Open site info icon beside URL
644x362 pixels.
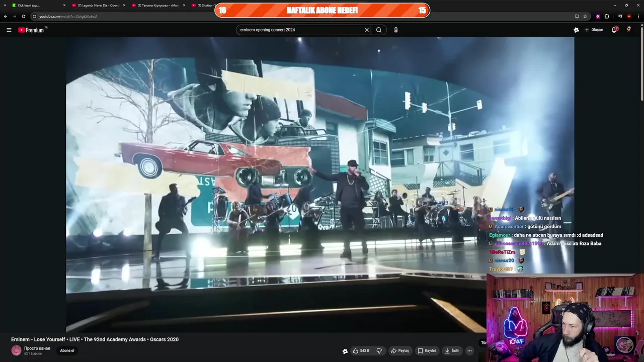pos(34,16)
